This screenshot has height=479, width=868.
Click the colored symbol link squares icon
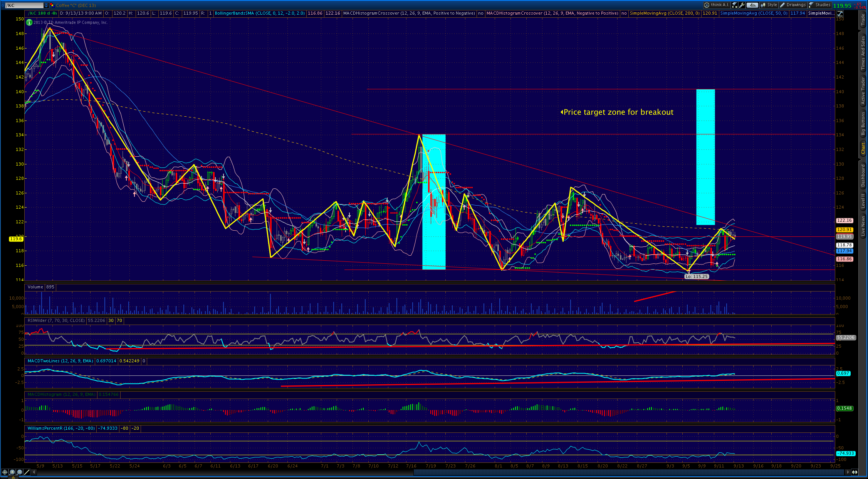(52, 5)
